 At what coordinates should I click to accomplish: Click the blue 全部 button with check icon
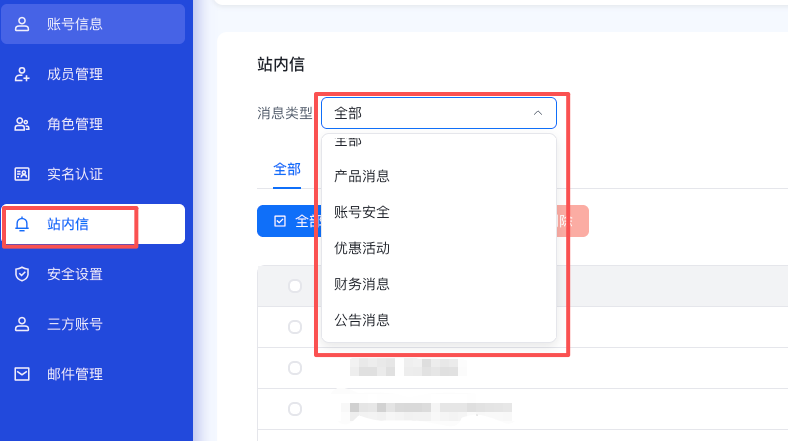click(x=288, y=221)
